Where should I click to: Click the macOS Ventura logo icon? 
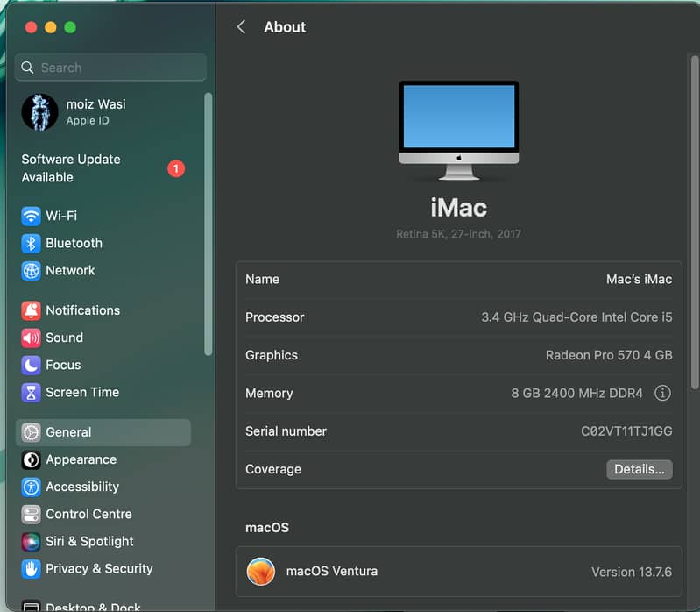point(261,572)
